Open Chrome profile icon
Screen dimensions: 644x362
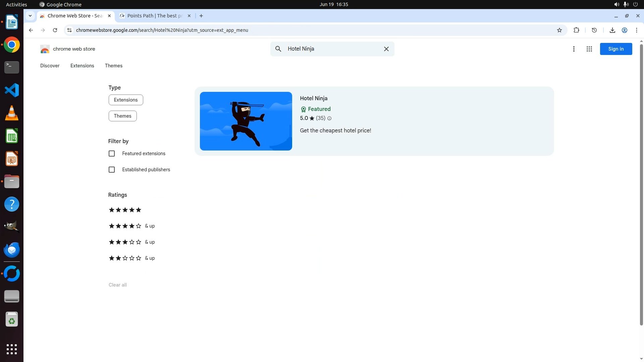[x=625, y=30]
